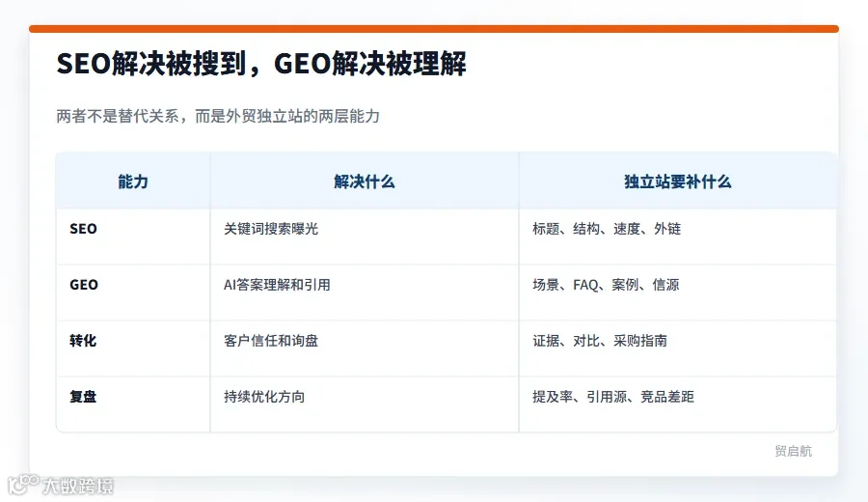The width and height of the screenshot is (868, 502).
Task: Click the 能力 column header
Action: tap(133, 181)
